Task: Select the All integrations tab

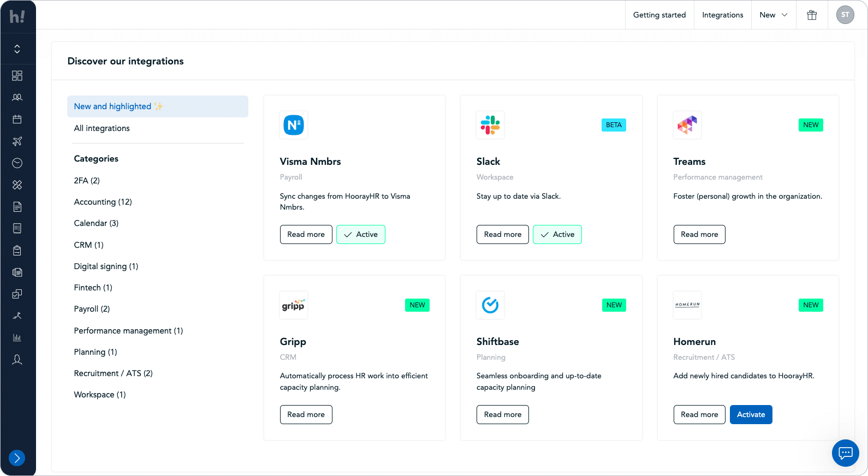Action: point(102,128)
